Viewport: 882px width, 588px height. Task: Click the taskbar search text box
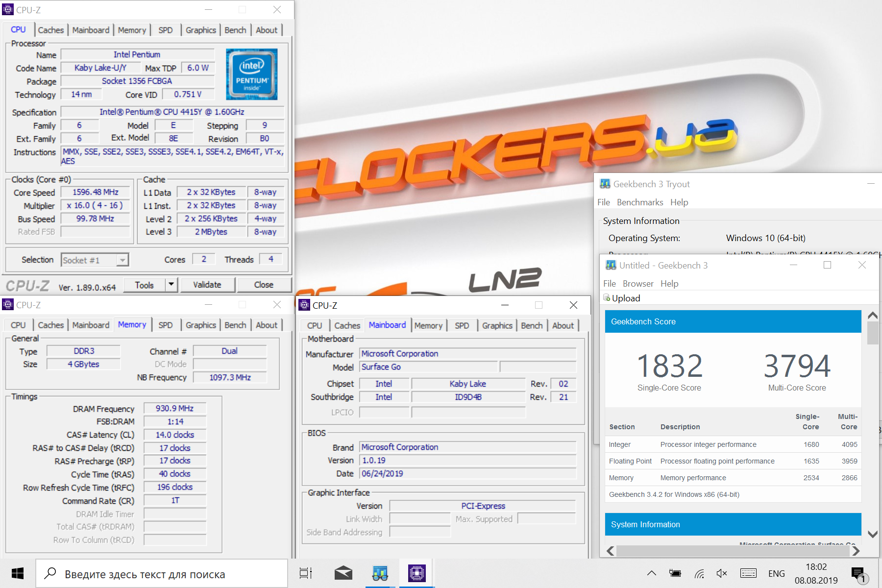coord(162,573)
